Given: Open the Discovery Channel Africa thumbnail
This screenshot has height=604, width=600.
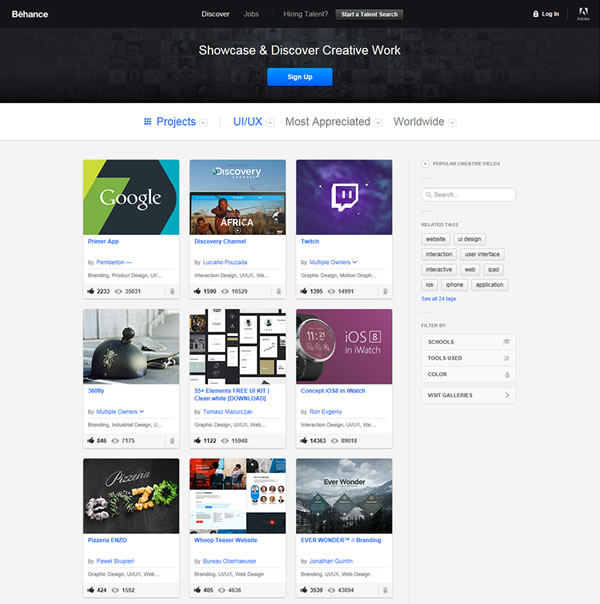Looking at the screenshot, I should click(x=238, y=197).
